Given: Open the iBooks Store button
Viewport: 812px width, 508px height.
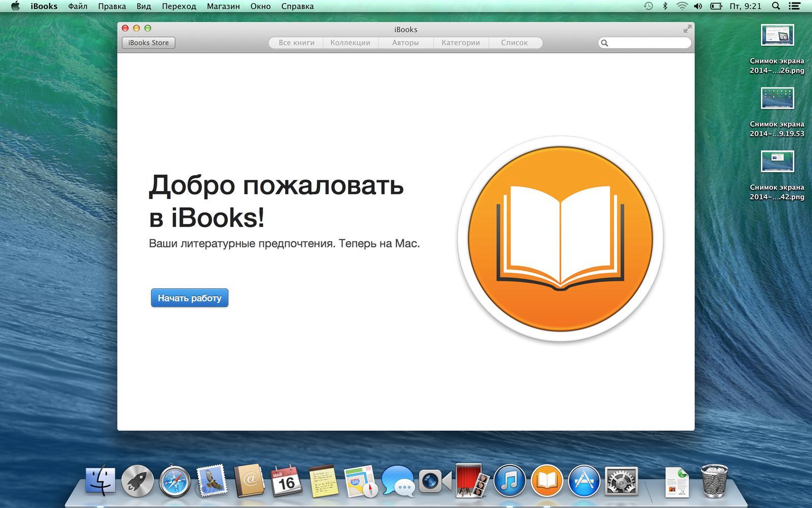Looking at the screenshot, I should click(x=149, y=43).
